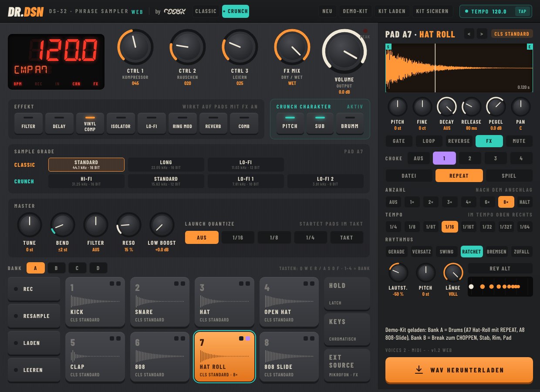Enable crunch character BRUMM
This screenshot has height=392, width=540.
[350, 124]
